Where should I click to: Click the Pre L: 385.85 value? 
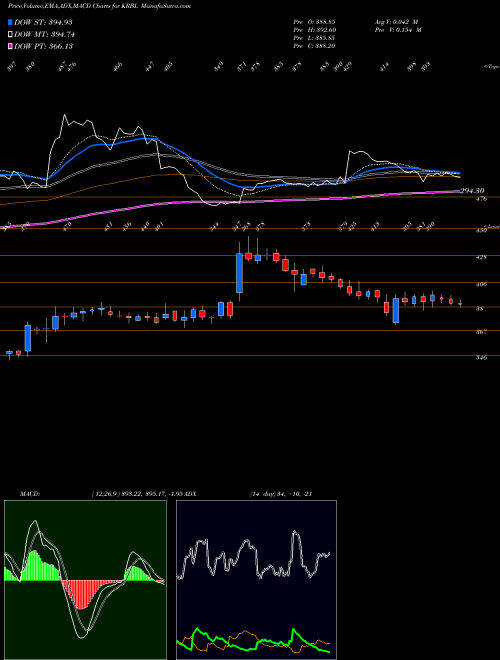tap(314, 38)
